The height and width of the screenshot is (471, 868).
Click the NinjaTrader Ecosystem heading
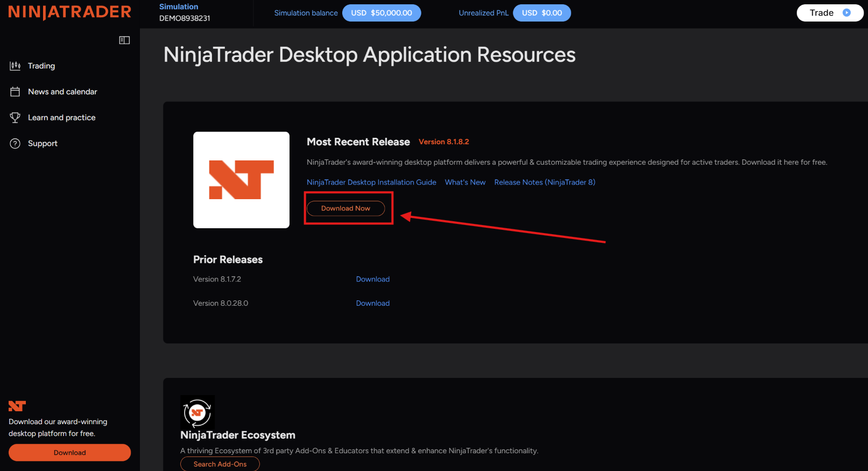[x=238, y=435]
